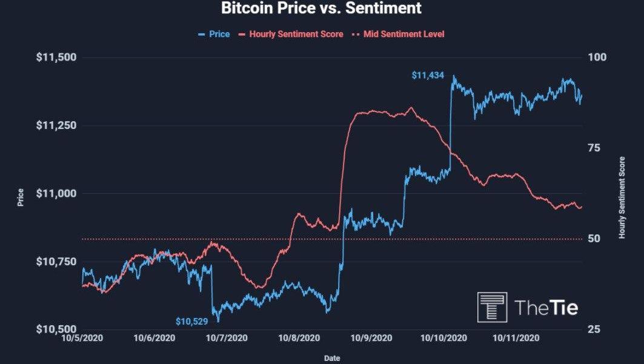The height and width of the screenshot is (364, 644).
Task: Click the dotted Mid Sentiment legend marker
Action: coord(356,35)
